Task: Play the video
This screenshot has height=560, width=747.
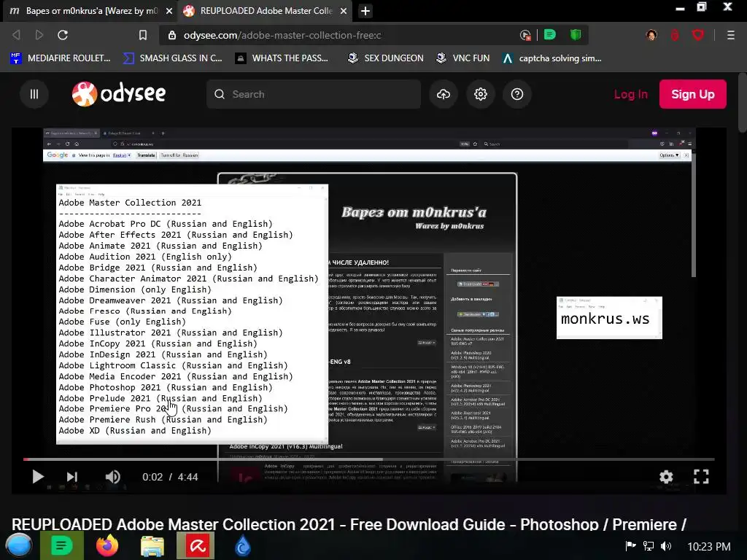Action: tap(38, 477)
